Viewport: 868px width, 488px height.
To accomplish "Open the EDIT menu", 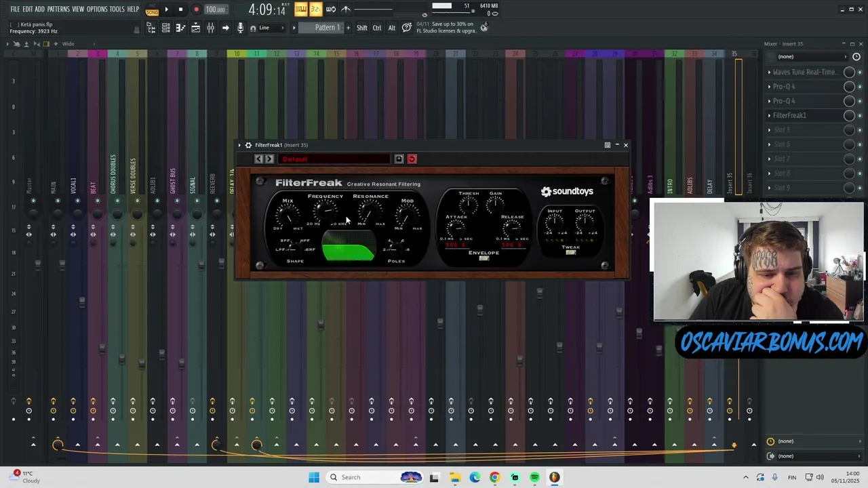I will click(x=28, y=9).
